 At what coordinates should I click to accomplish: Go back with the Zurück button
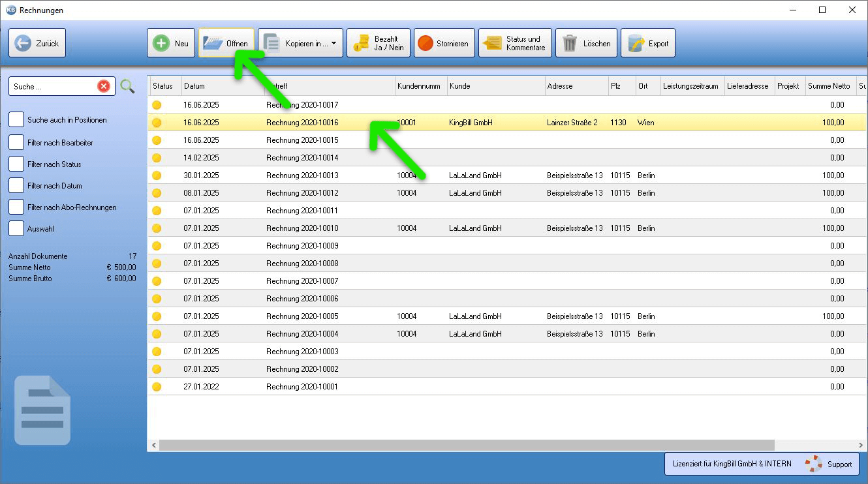(x=37, y=43)
